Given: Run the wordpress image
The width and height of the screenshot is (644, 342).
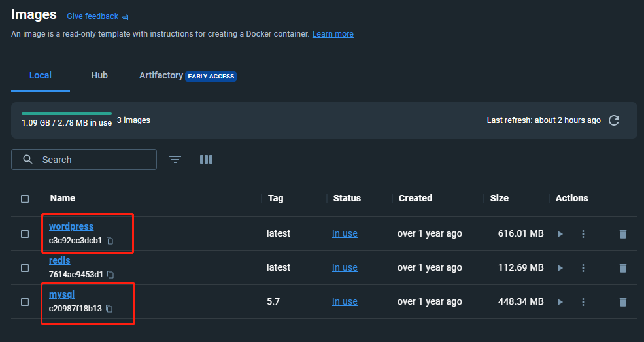Looking at the screenshot, I should click(560, 234).
